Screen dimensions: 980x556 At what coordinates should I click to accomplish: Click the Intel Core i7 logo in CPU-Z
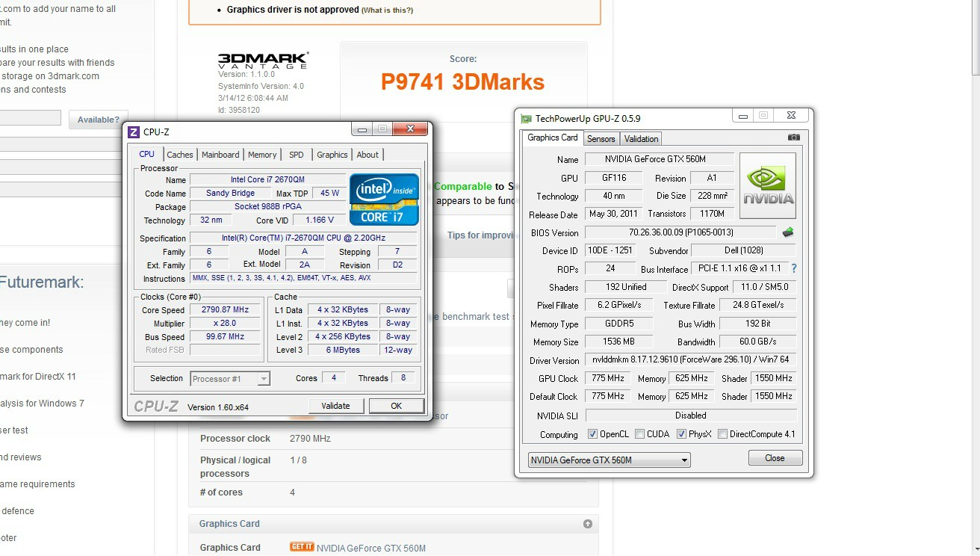[x=384, y=200]
